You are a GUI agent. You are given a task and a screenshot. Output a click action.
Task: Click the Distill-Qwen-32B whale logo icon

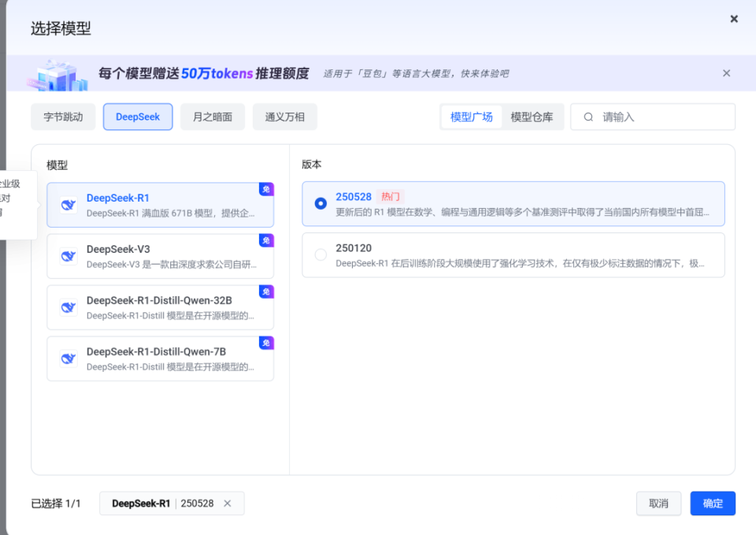tap(69, 307)
